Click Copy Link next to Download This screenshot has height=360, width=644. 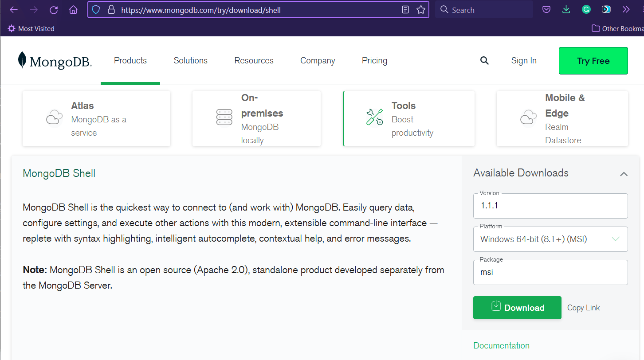[x=584, y=308]
